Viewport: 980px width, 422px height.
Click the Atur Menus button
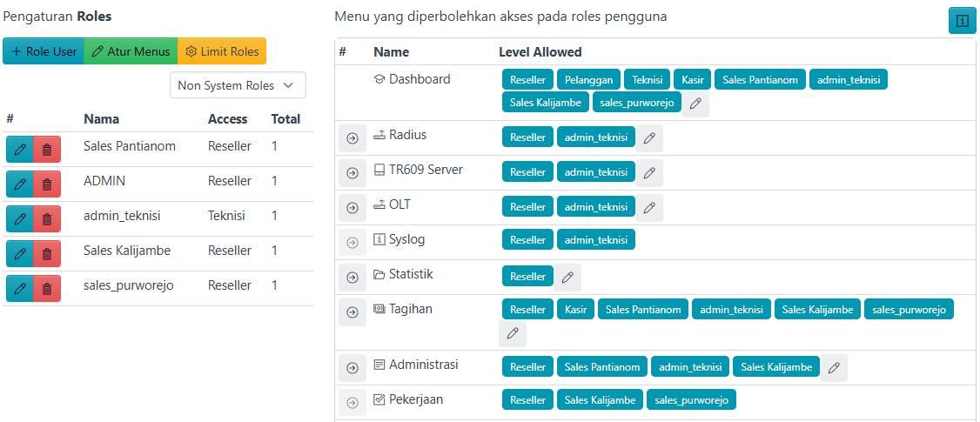click(131, 51)
